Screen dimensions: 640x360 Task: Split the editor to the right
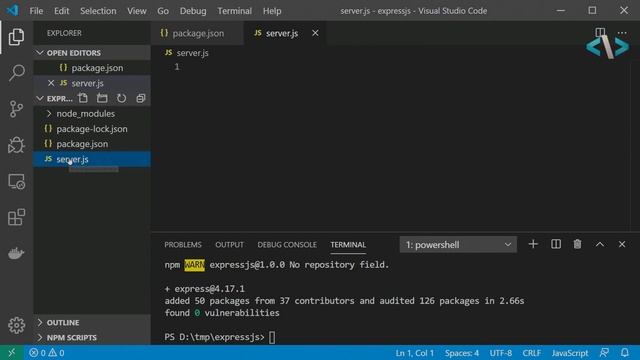tap(600, 32)
